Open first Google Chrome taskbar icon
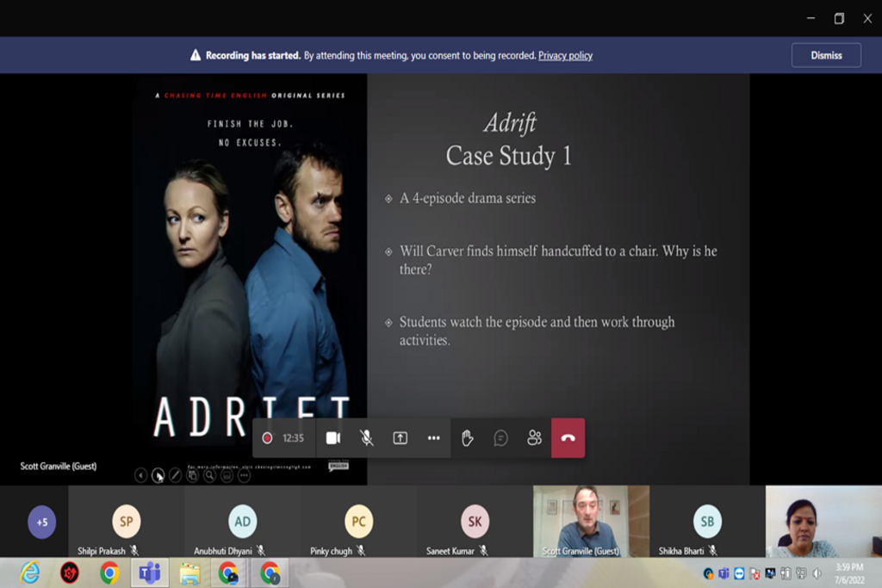 click(109, 573)
